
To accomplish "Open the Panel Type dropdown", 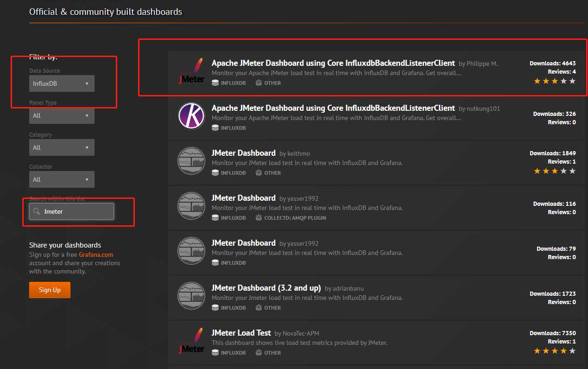I will coord(62,115).
